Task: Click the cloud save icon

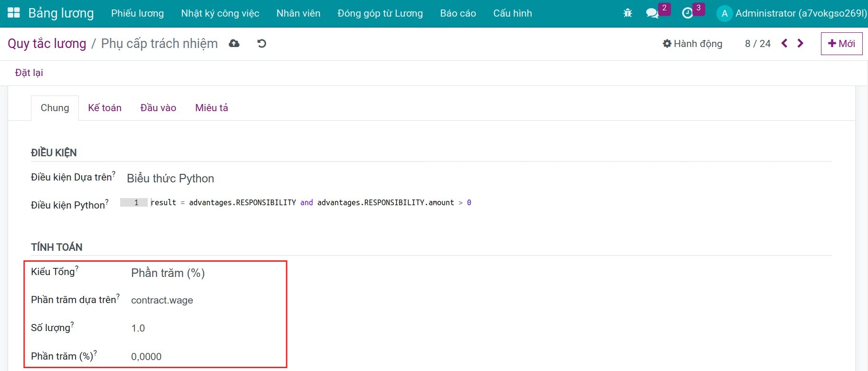Action: (x=234, y=44)
